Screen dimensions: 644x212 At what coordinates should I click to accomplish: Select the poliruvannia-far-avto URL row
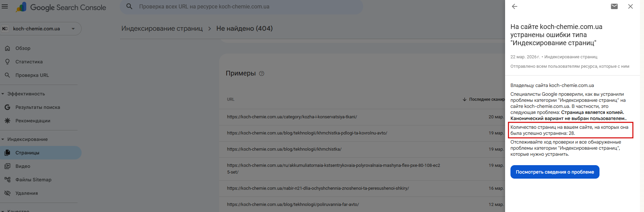pyautogui.click(x=362, y=205)
